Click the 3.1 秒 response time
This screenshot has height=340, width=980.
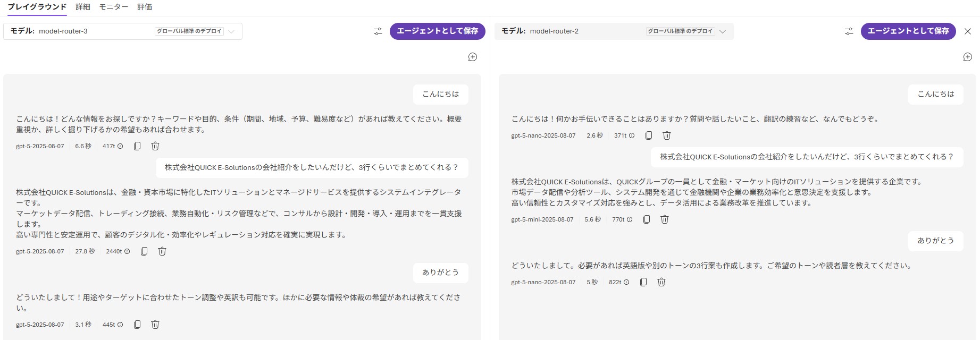pos(83,325)
